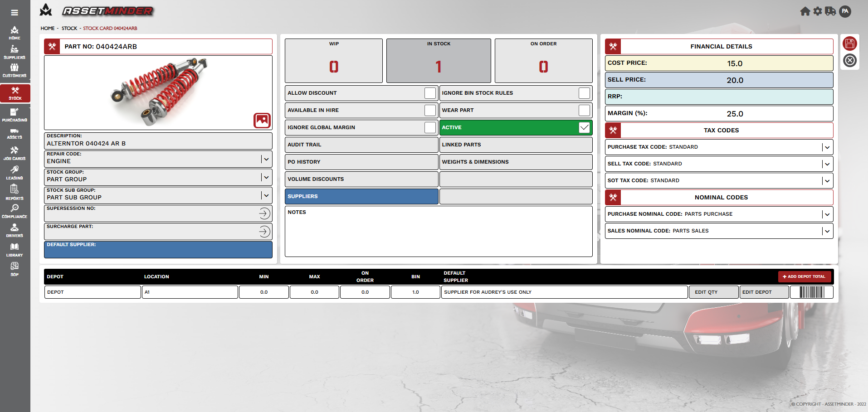Screen dimensions: 868x412
Task: Expand the Repair Code dropdown
Action: [266, 159]
